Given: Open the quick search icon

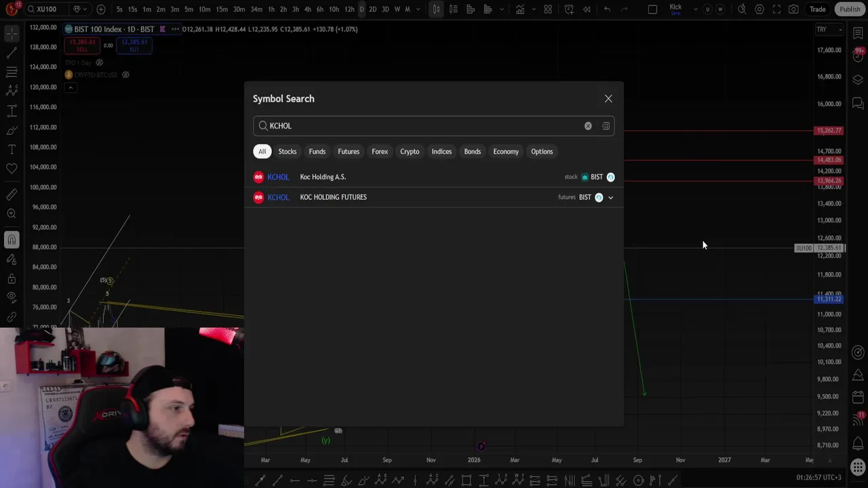Looking at the screenshot, I should coord(743,9).
